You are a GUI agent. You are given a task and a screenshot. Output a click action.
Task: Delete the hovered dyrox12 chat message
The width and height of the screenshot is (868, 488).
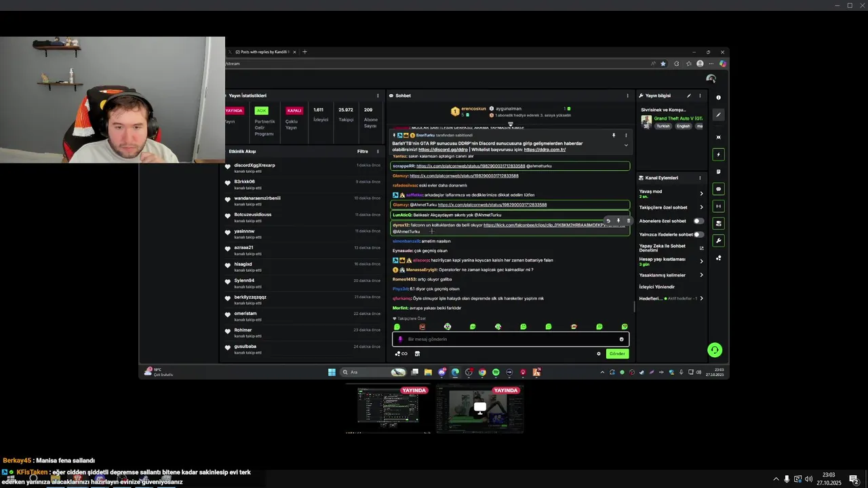pos(628,221)
